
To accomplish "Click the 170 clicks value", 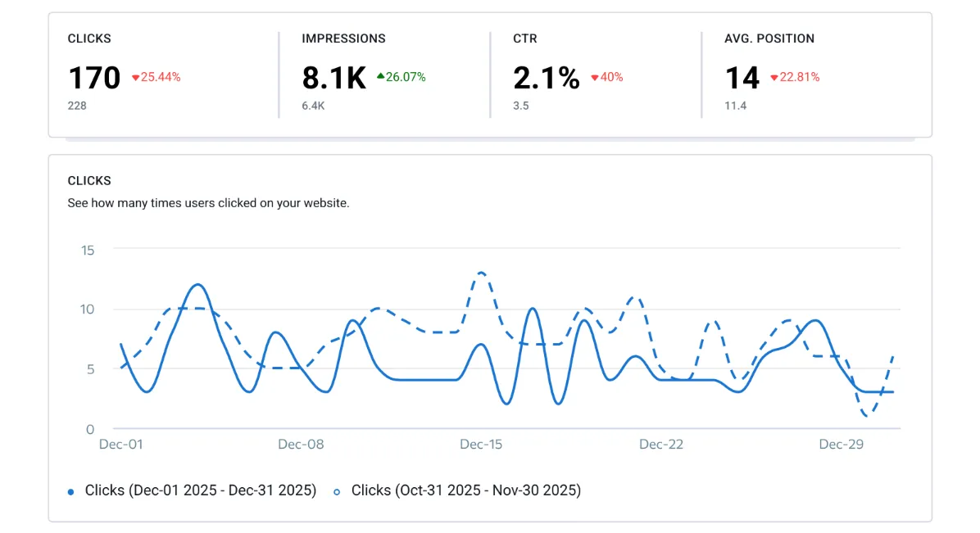I will 93,78.
